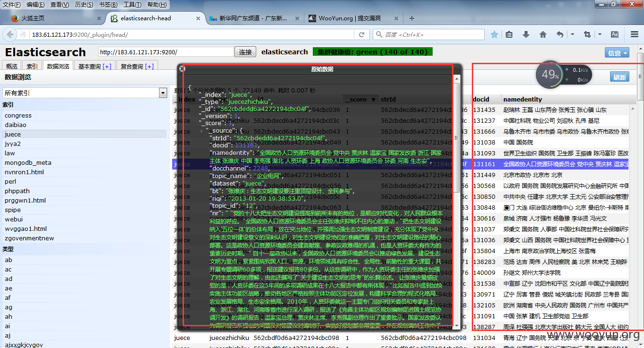Viewport: 644px width, 348px height.
Task: Reload the page with the refresh icon
Action: coord(362,34)
